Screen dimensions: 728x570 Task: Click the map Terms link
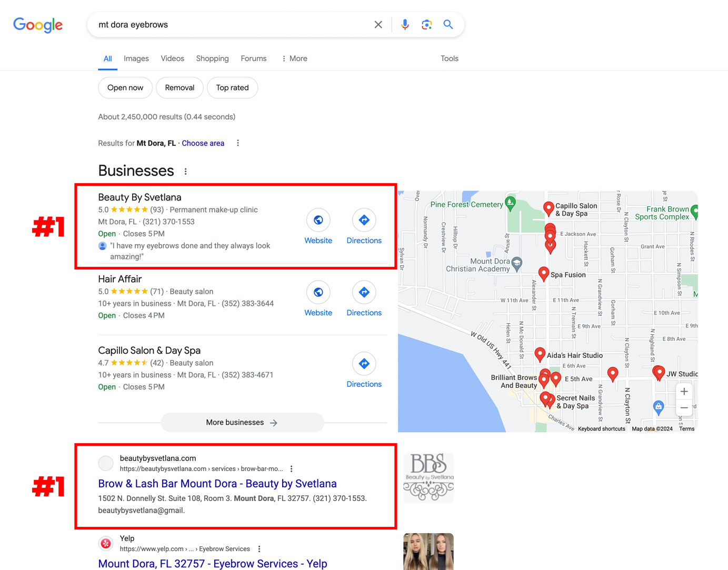point(686,429)
